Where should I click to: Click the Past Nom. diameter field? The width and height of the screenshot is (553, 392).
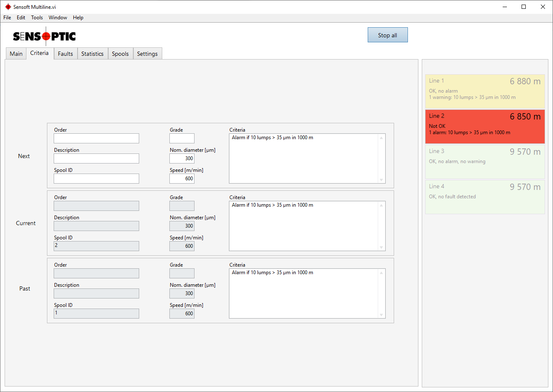(182, 293)
